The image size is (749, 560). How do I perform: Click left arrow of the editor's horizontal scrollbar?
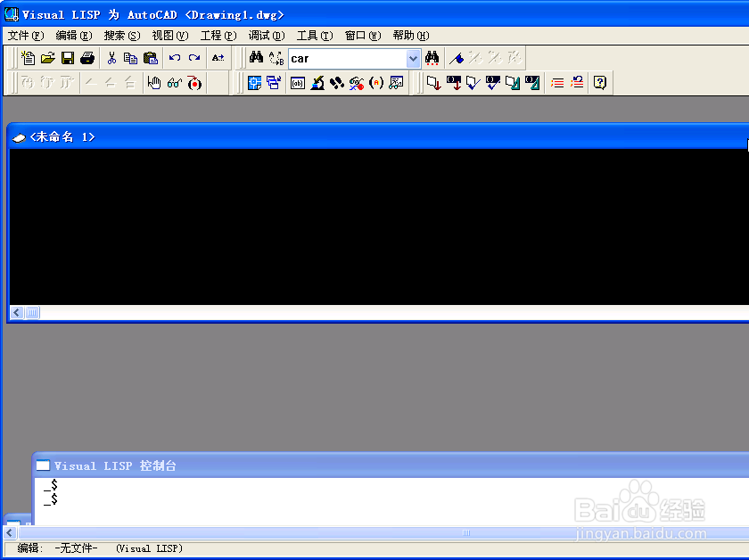pos(17,313)
